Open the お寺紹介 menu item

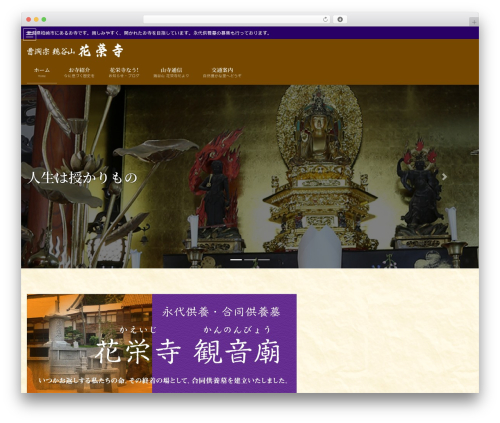[x=79, y=72]
